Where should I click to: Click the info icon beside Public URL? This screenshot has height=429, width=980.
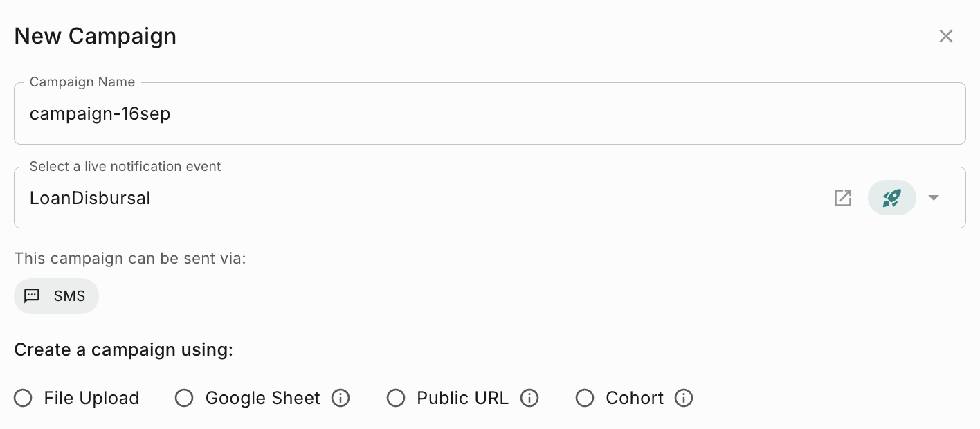(x=529, y=399)
